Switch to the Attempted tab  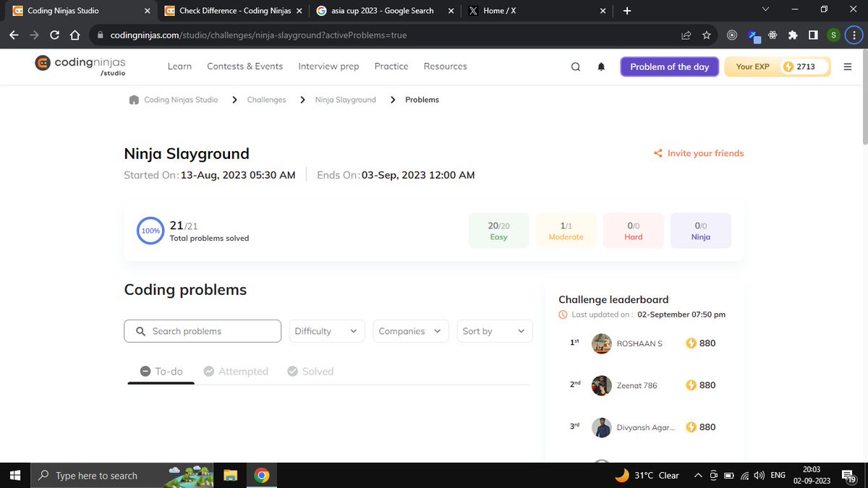click(x=236, y=372)
